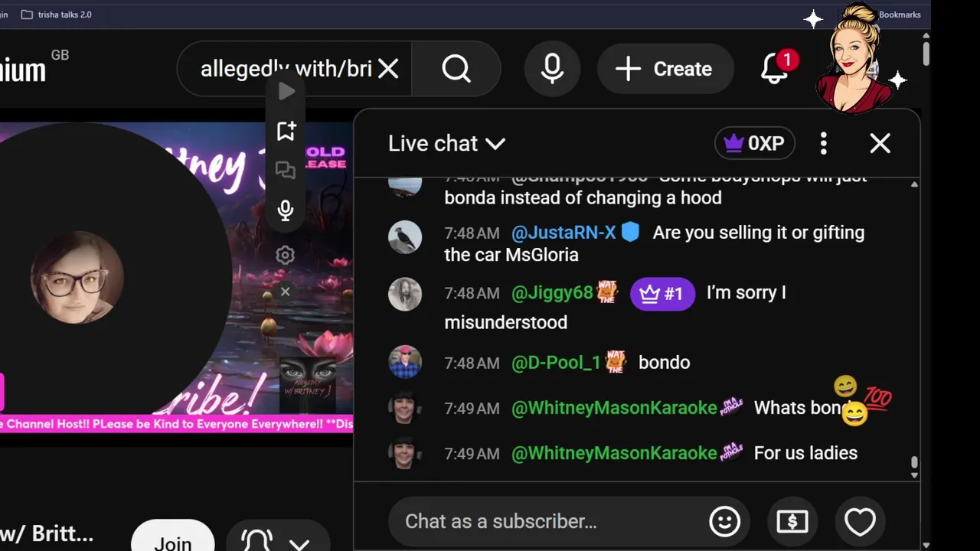Clear the search text with X
The height and width of the screenshot is (551, 980).
389,69
